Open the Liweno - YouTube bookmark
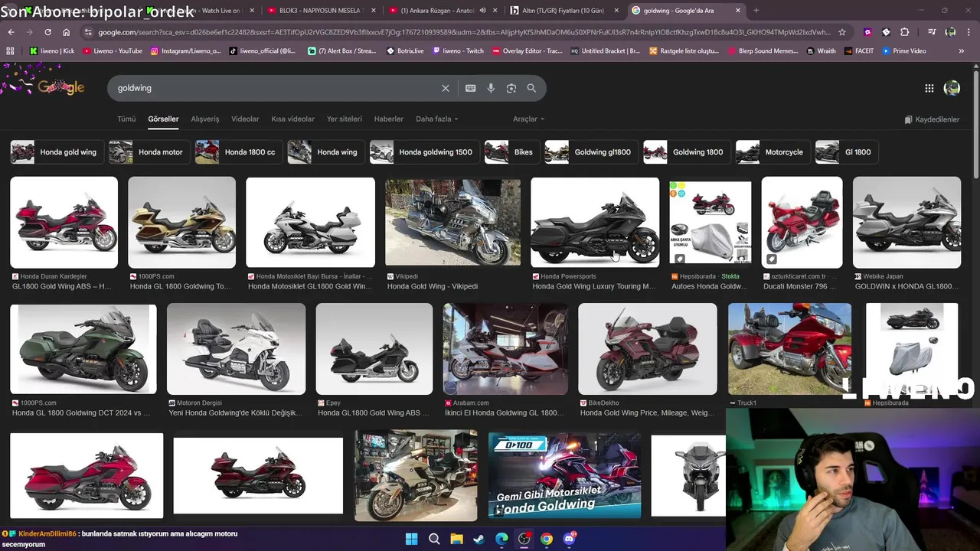 [112, 51]
